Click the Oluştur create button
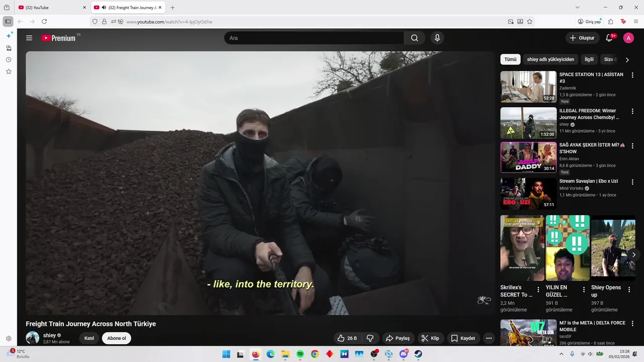The image size is (644, 362). pyautogui.click(x=582, y=38)
